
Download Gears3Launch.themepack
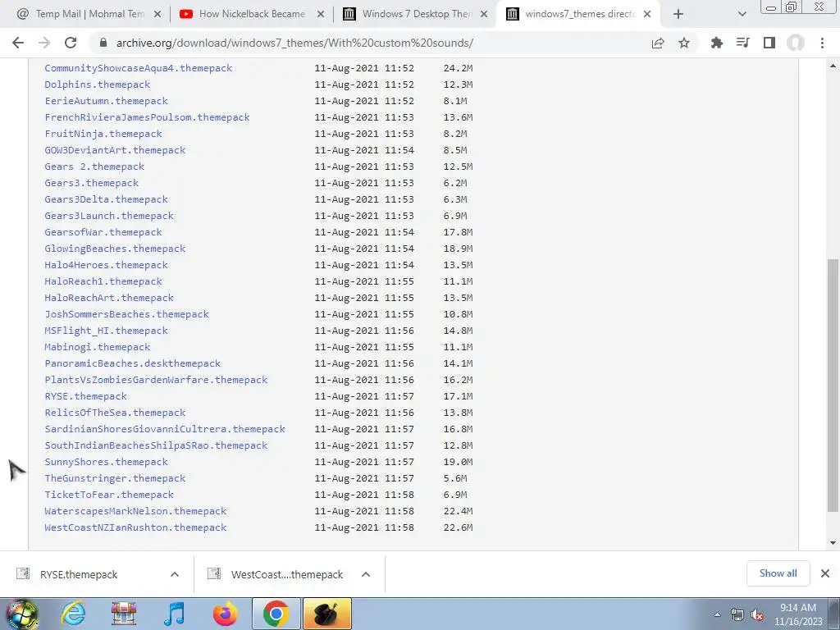tap(109, 216)
